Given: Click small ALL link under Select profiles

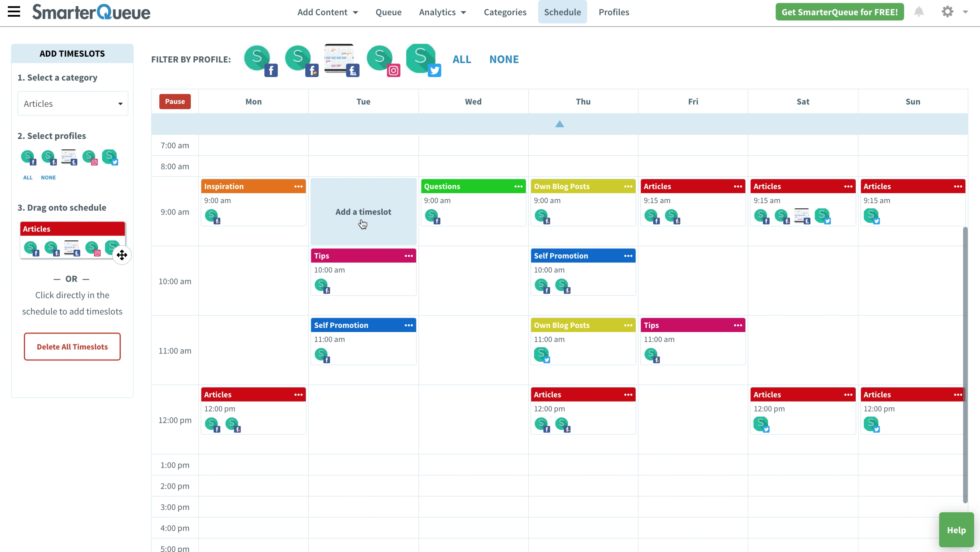Looking at the screenshot, I should (28, 177).
